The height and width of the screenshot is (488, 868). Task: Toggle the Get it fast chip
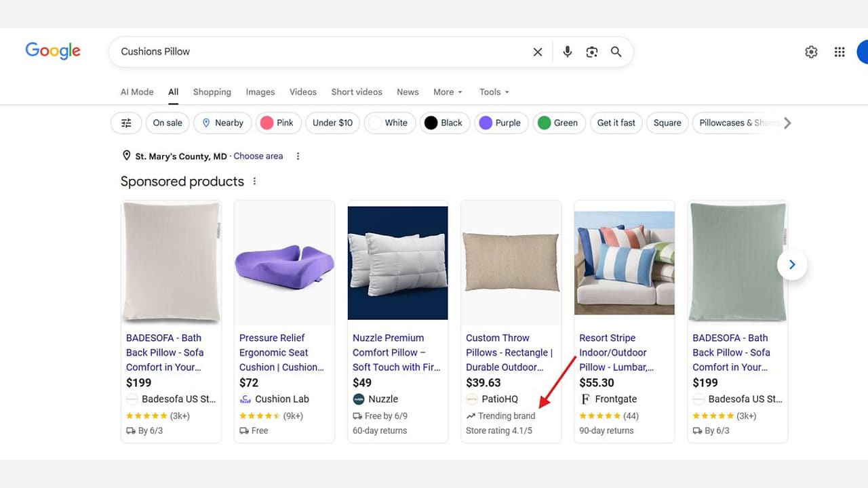click(616, 123)
